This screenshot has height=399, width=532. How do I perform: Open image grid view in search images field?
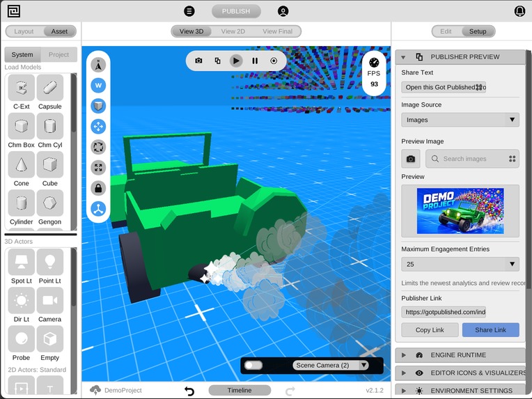point(513,159)
